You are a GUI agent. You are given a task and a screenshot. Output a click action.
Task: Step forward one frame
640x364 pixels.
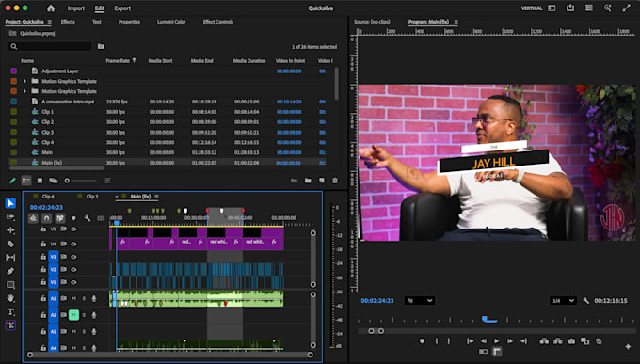point(510,341)
